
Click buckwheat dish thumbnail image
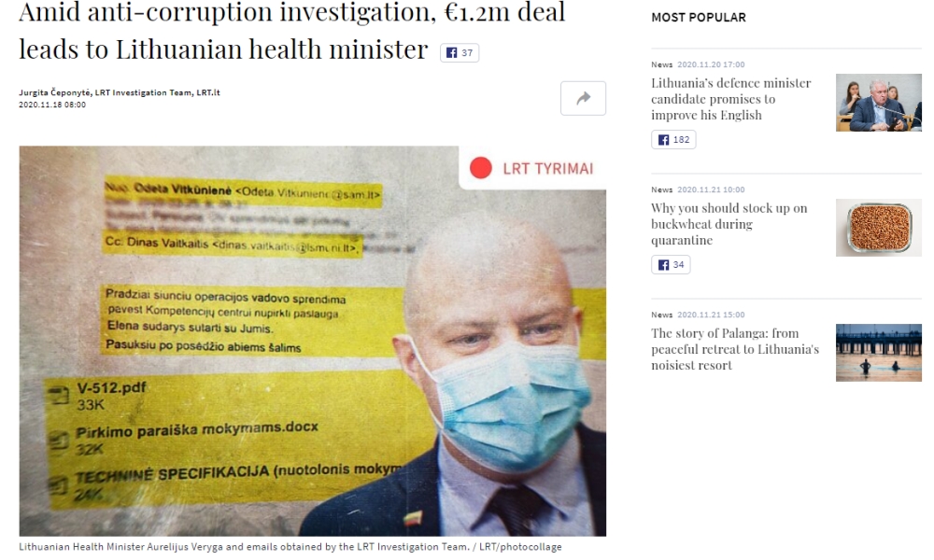pos(879,228)
